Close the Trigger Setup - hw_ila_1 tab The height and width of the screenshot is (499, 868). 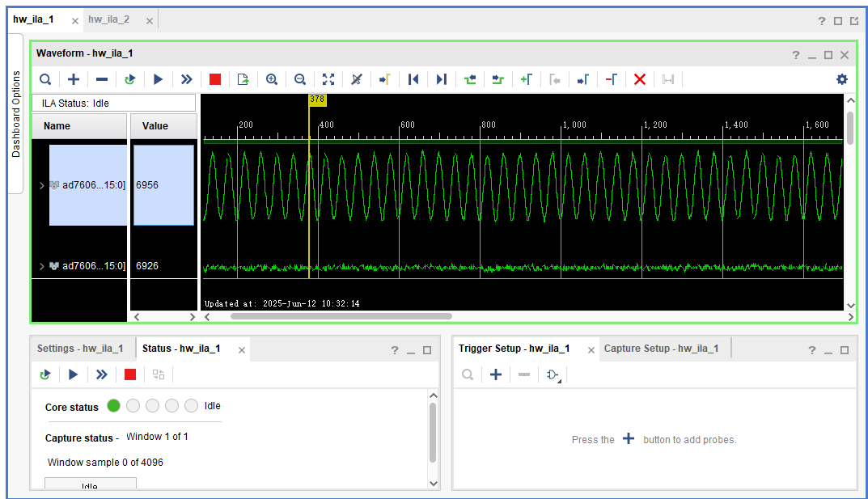[x=591, y=350]
